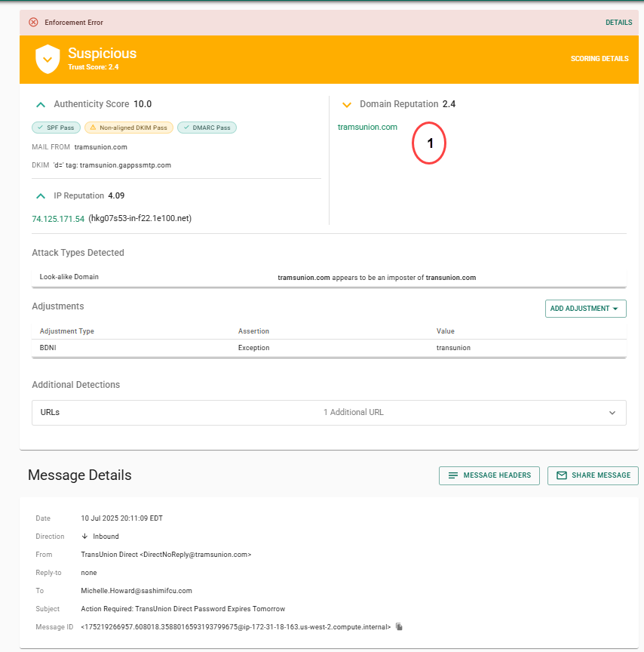Screen dimensions: 644x652
Task: Open the SCORING DETAILS view
Action: pyautogui.click(x=600, y=58)
